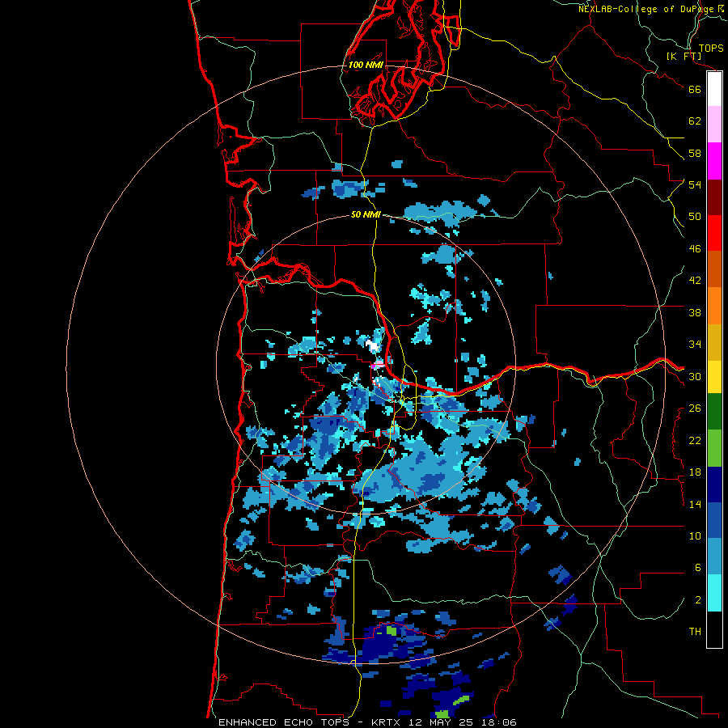Image resolution: width=728 pixels, height=728 pixels.
Task: Click the 54 legend value
Action: pyautogui.click(x=695, y=184)
